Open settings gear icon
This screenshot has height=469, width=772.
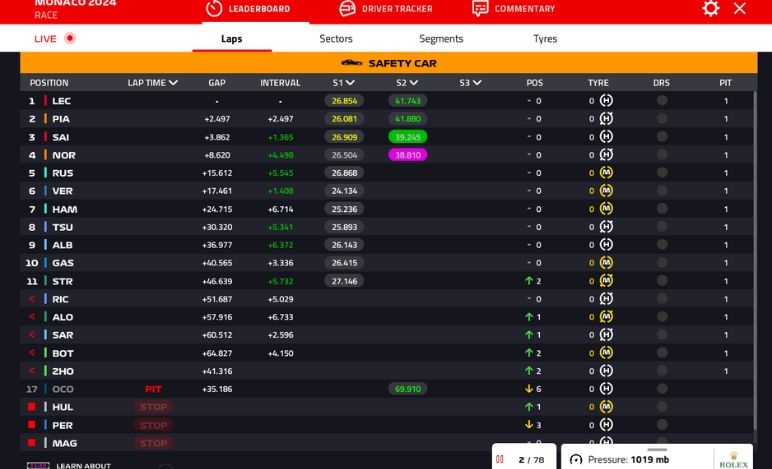coord(710,8)
